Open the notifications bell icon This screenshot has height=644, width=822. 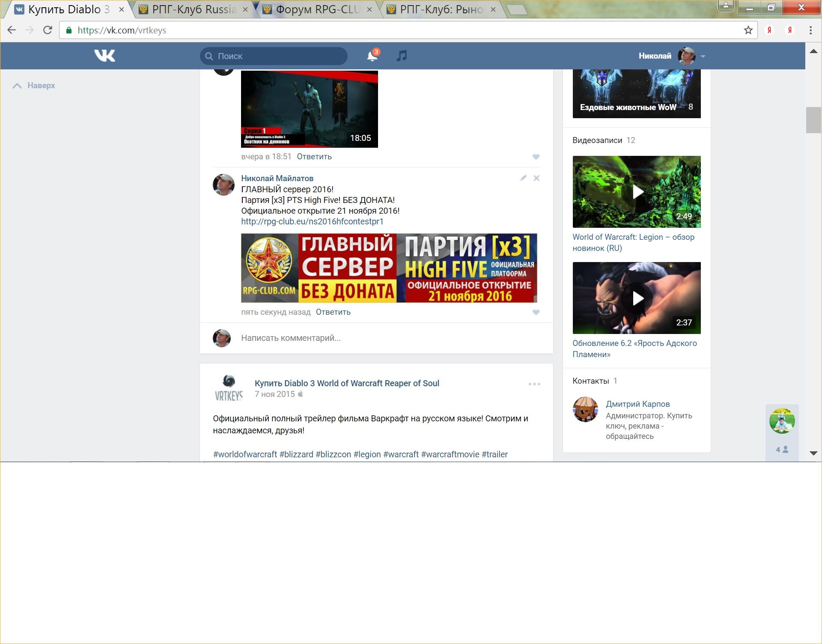coord(372,56)
